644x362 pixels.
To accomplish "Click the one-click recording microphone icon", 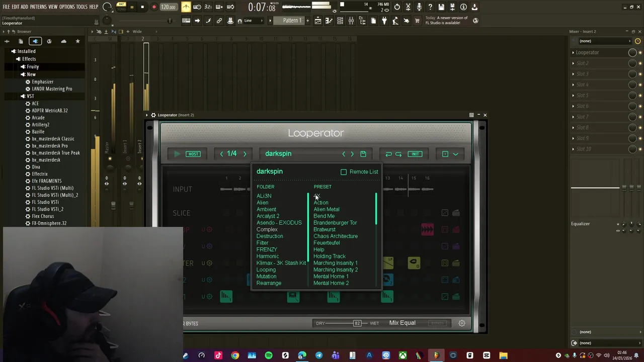I will point(419,7).
